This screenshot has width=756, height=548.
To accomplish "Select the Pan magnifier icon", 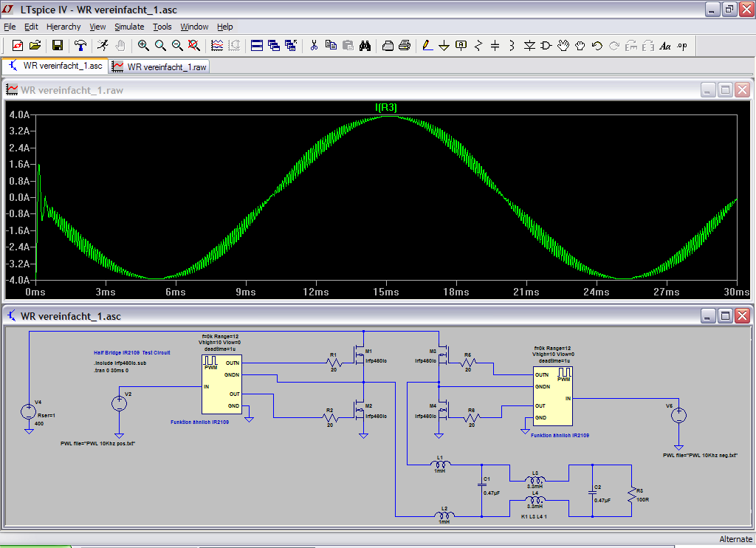I will (x=160, y=45).
